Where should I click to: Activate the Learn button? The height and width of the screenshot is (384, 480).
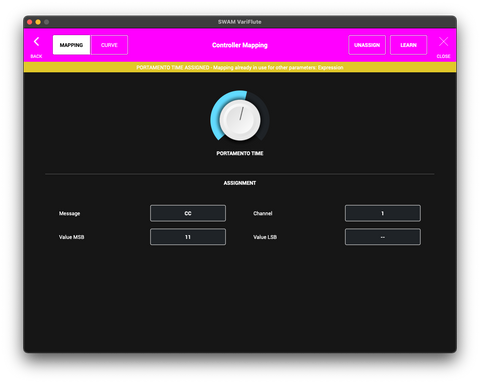[x=408, y=45]
